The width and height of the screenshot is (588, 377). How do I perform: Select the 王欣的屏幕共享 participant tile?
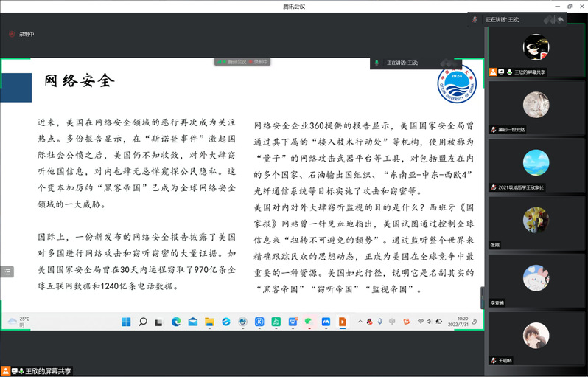pyautogui.click(x=536, y=52)
